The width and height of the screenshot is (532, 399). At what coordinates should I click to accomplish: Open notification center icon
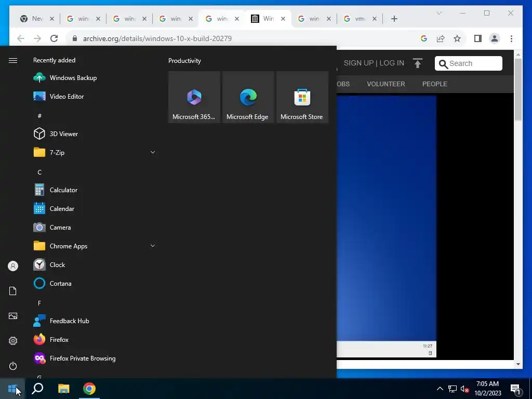tap(515, 389)
